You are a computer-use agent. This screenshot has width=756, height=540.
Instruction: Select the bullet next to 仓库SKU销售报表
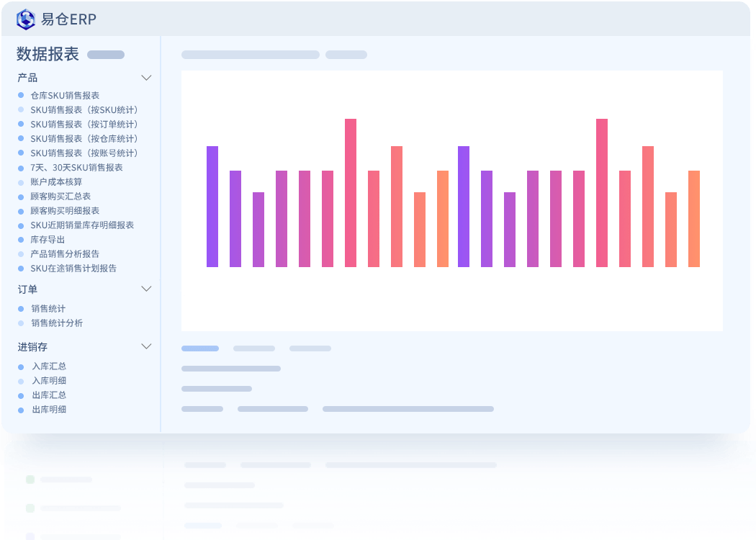[x=21, y=95]
